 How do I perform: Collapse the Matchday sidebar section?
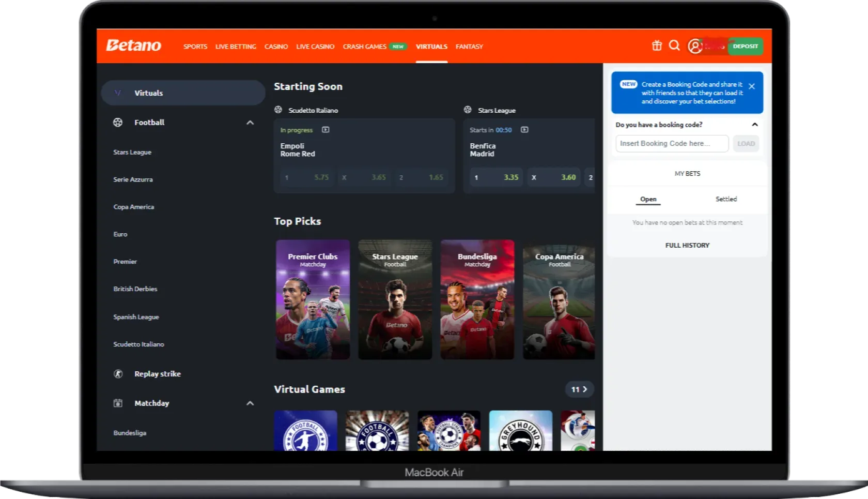coord(250,403)
